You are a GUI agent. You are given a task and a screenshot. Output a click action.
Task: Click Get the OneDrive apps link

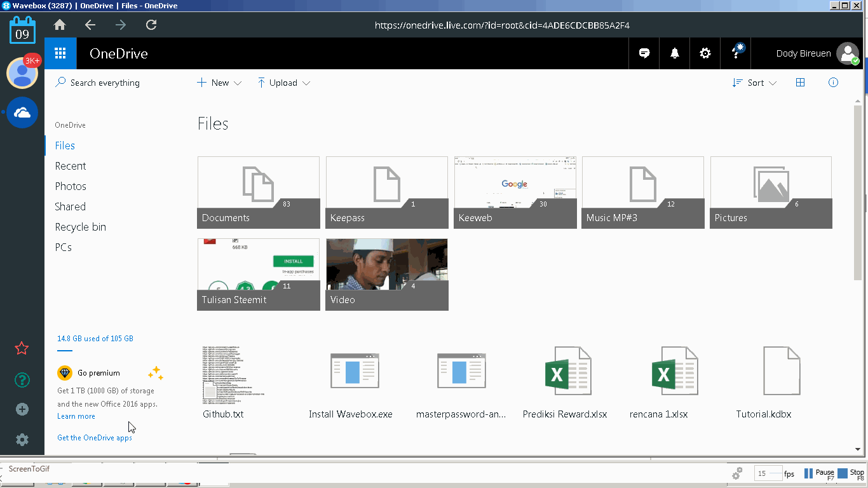coord(95,438)
